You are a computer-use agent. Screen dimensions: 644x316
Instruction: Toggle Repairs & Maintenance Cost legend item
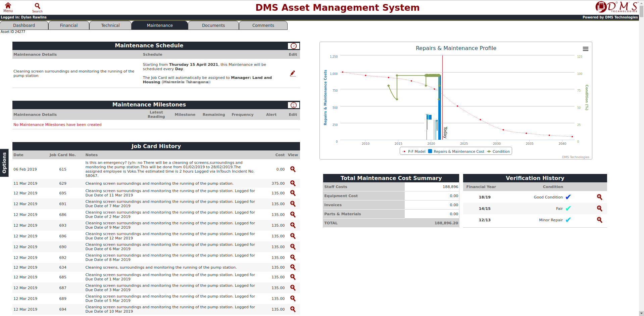[x=456, y=151]
